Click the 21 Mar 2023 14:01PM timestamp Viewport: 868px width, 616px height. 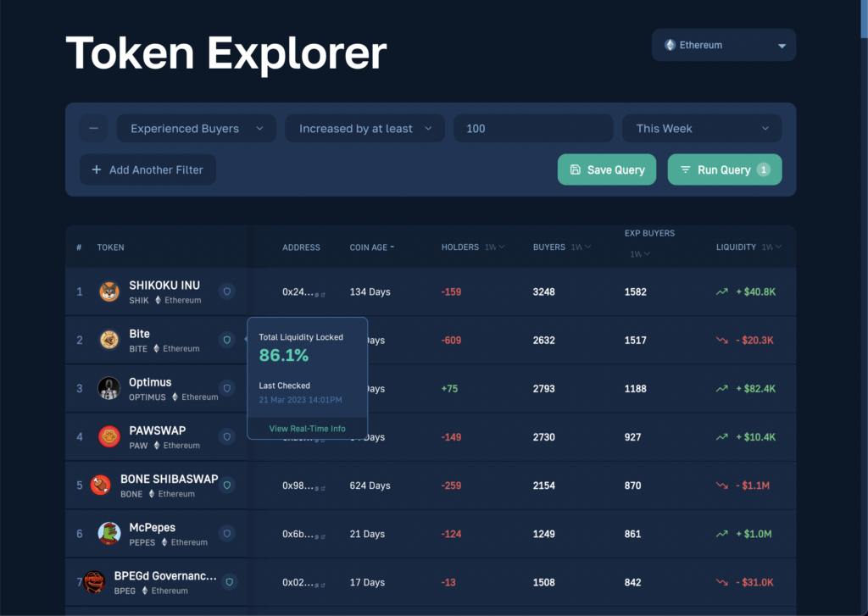(301, 400)
